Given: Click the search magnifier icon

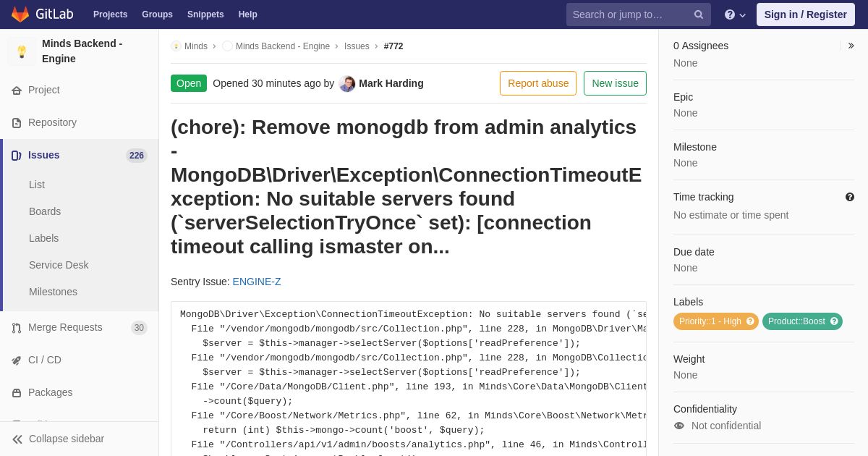Looking at the screenshot, I should point(698,14).
